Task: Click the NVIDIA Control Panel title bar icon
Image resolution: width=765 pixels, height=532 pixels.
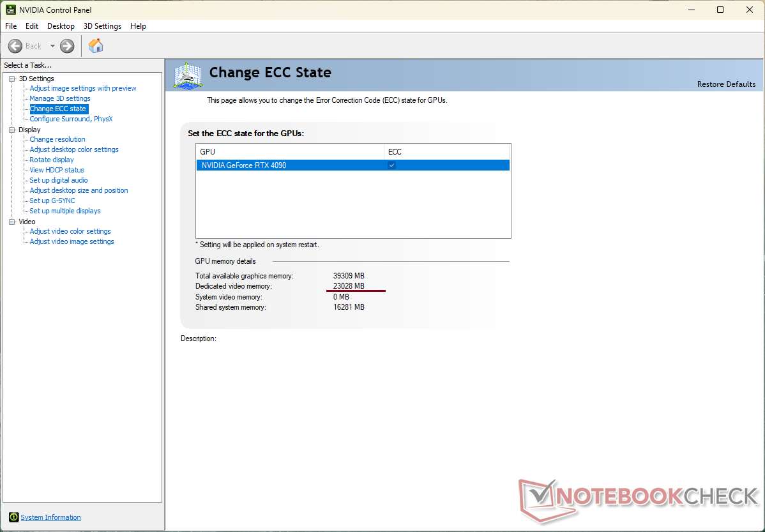Action: click(10, 10)
